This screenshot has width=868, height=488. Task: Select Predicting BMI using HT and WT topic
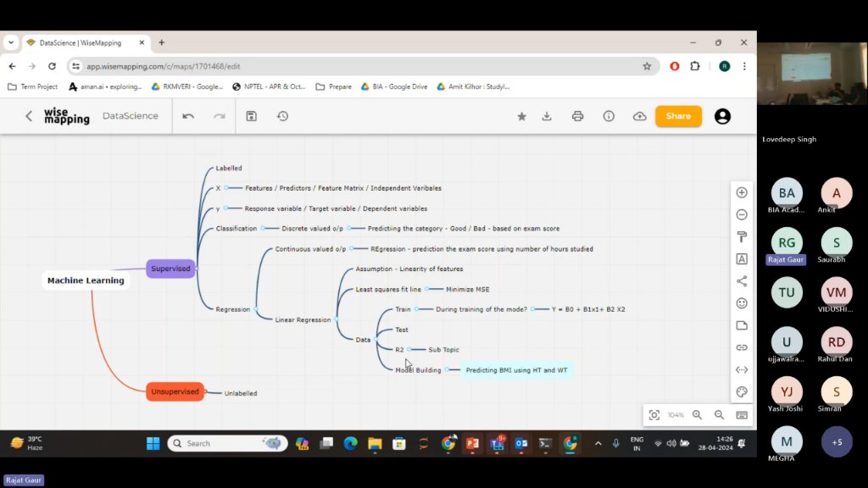coord(516,370)
